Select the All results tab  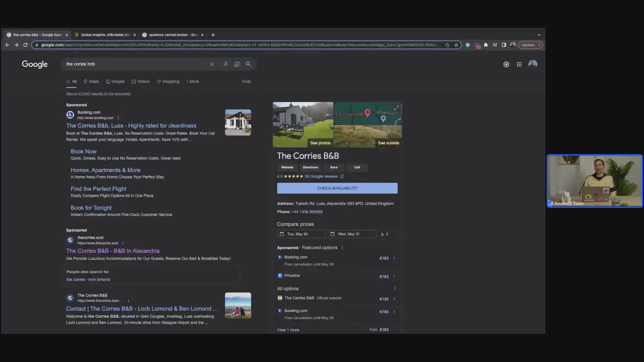point(71,81)
